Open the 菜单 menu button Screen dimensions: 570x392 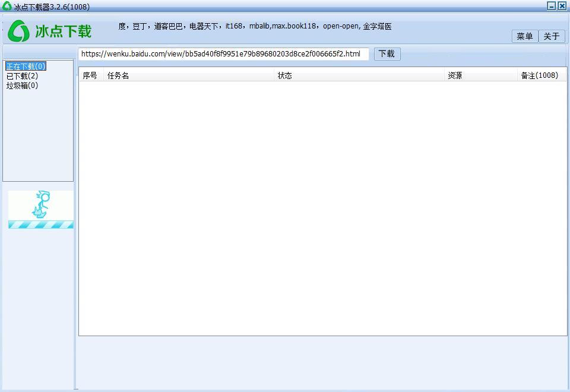pyautogui.click(x=524, y=36)
